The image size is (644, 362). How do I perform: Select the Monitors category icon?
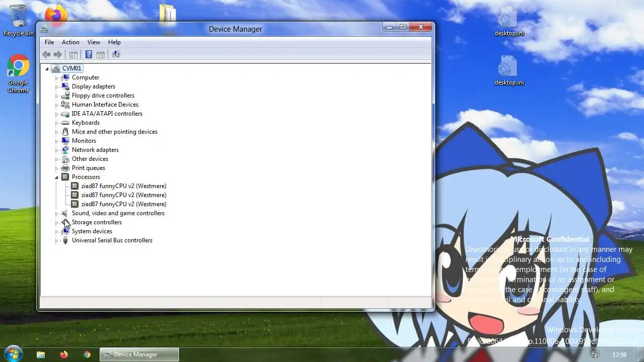click(65, 141)
